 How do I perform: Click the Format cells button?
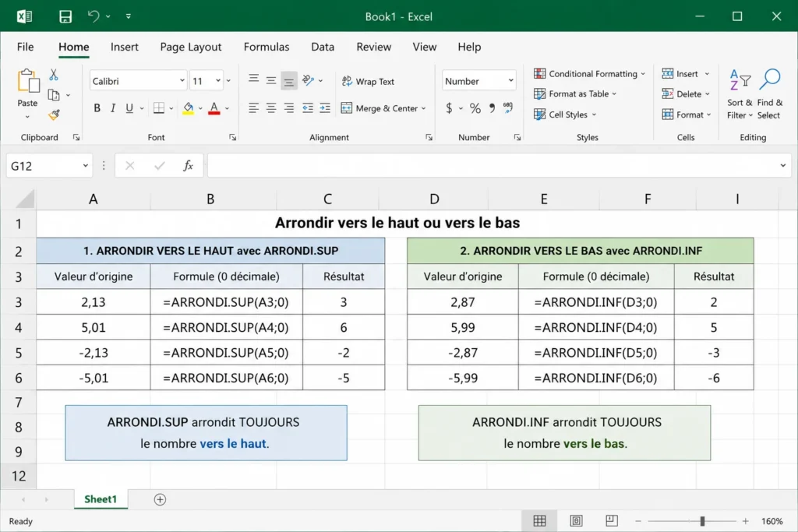click(x=683, y=115)
